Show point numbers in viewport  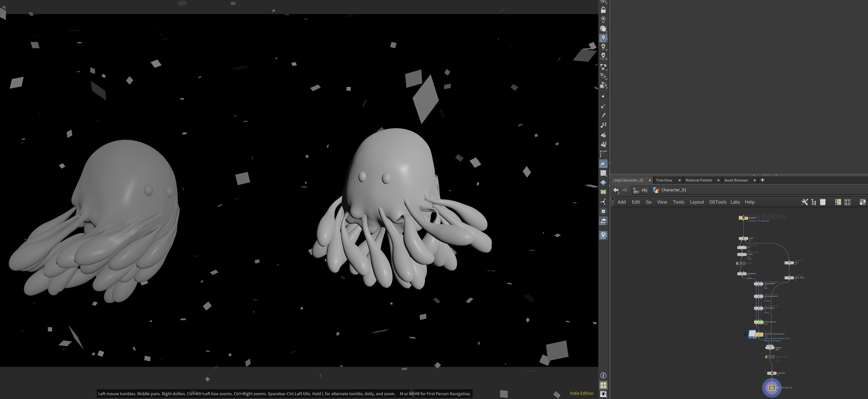pyautogui.click(x=603, y=125)
